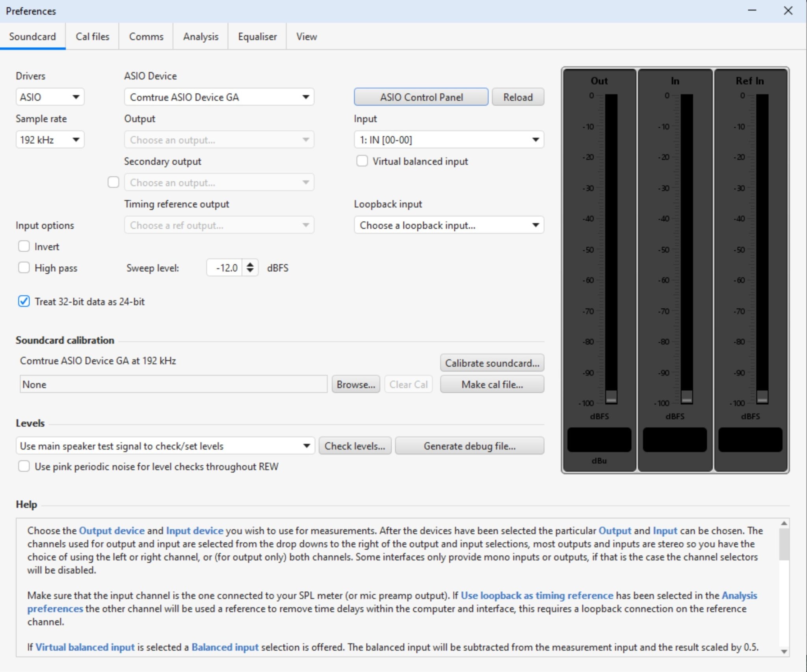This screenshot has height=672, width=807.
Task: Switch to the Soundcard tab
Action: (x=32, y=37)
